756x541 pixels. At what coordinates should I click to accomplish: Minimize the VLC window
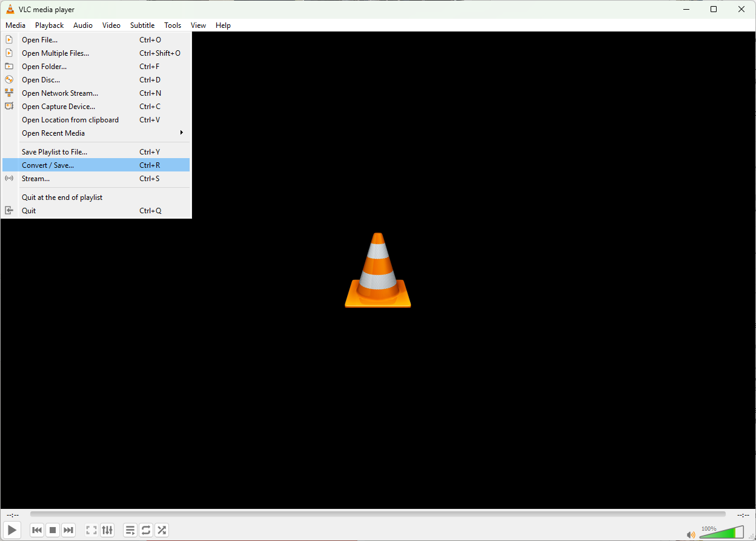point(685,9)
